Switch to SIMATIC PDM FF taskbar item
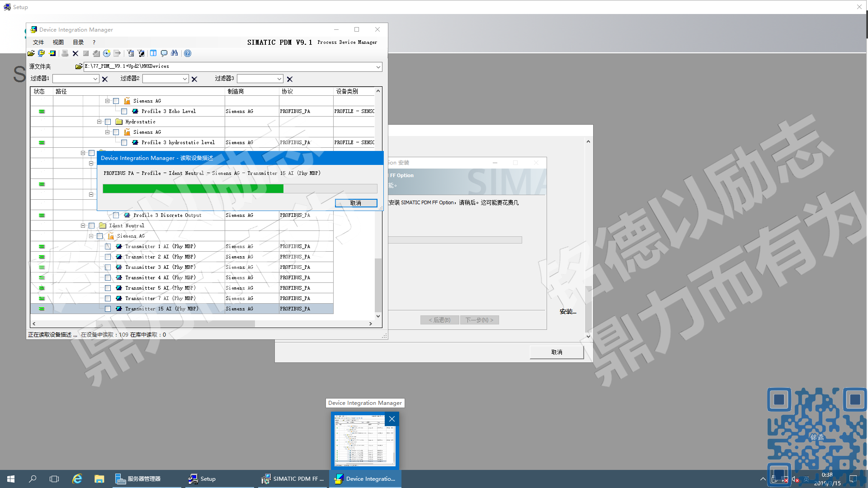Screen dimensions: 868x488 pyautogui.click(x=293, y=479)
